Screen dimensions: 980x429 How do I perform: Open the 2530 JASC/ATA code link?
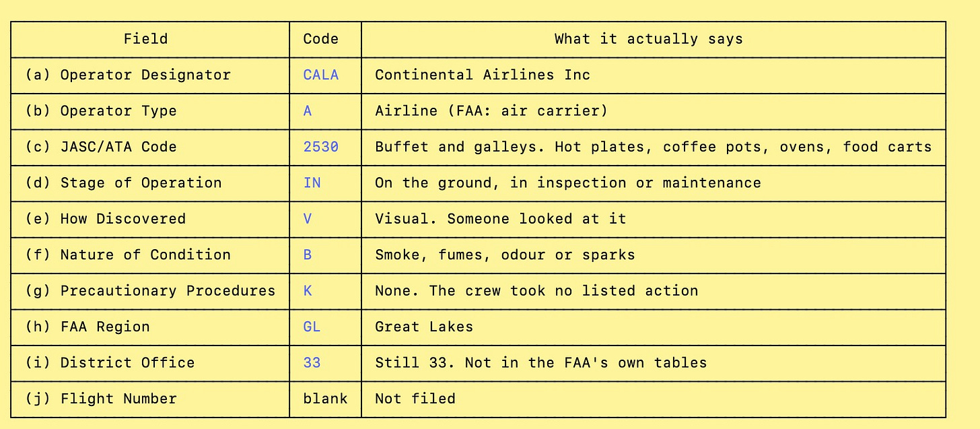[x=321, y=147]
